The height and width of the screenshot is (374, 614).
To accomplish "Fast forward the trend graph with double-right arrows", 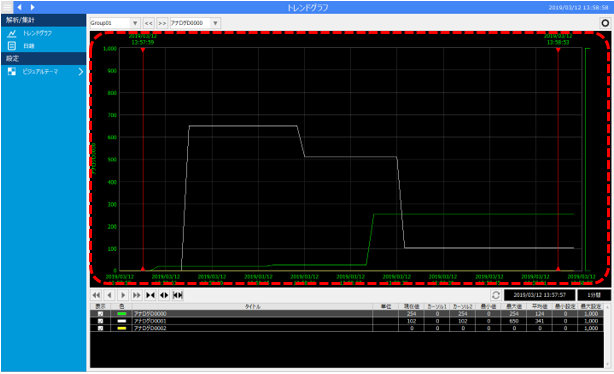I will (x=137, y=295).
